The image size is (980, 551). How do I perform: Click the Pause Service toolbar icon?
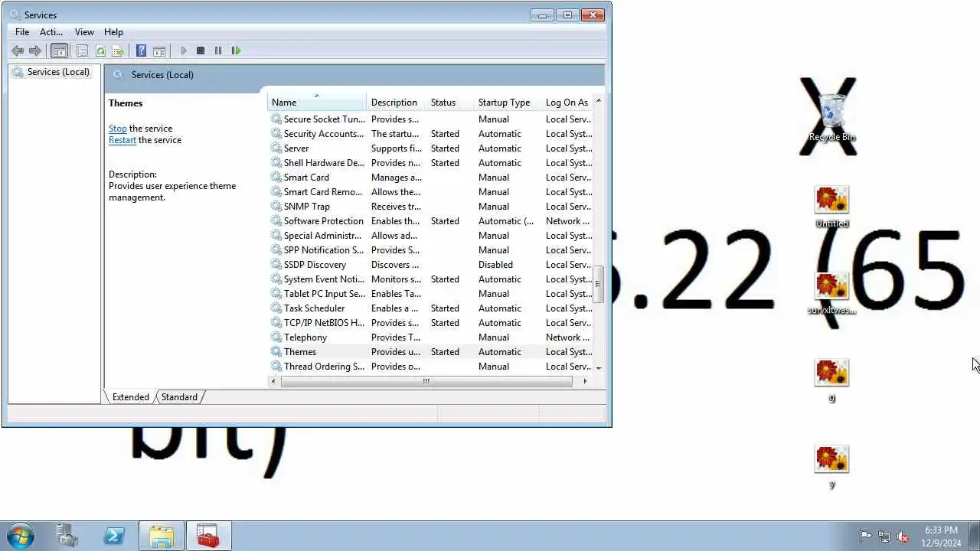tap(218, 51)
